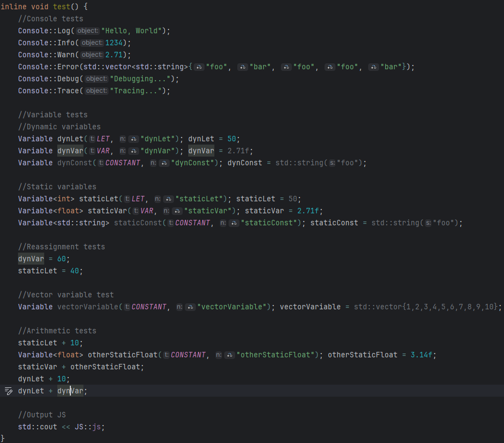Image resolution: width=504 pixels, height=443 pixels.
Task: Click the conversion hint icon before "staticVar" string
Action: (x=177, y=211)
